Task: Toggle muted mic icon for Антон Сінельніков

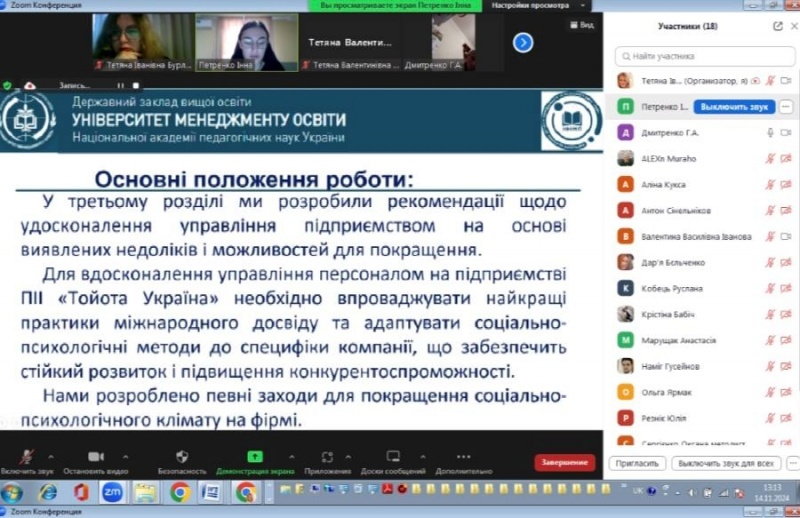Action: tap(770, 210)
